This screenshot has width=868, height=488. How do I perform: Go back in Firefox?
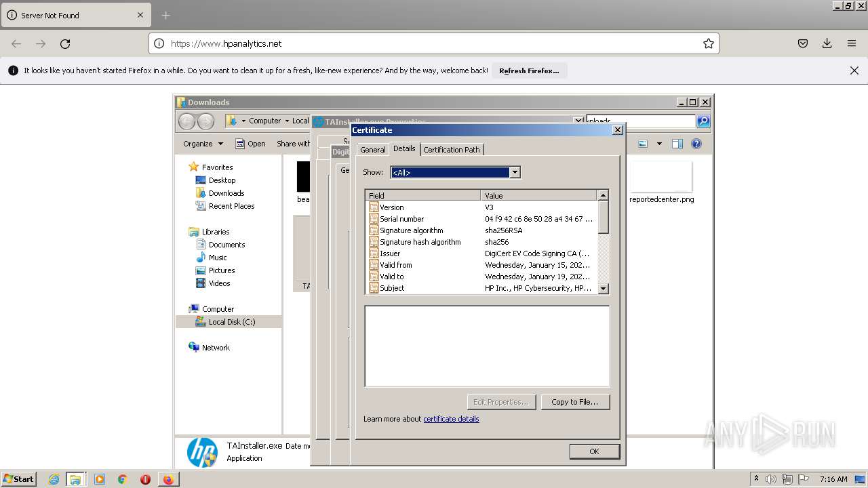(16, 43)
